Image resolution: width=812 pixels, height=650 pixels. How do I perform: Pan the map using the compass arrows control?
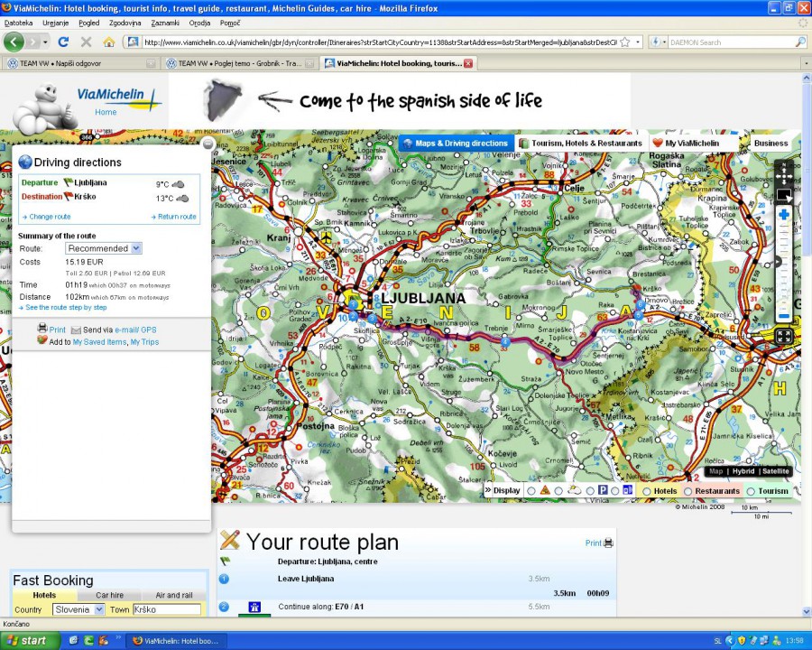(783, 174)
